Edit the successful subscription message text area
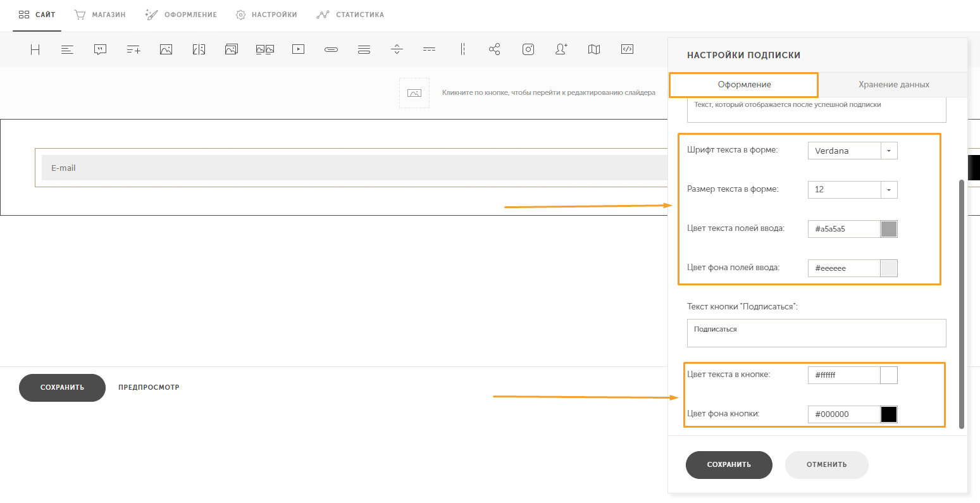The width and height of the screenshot is (980, 503). click(x=816, y=109)
